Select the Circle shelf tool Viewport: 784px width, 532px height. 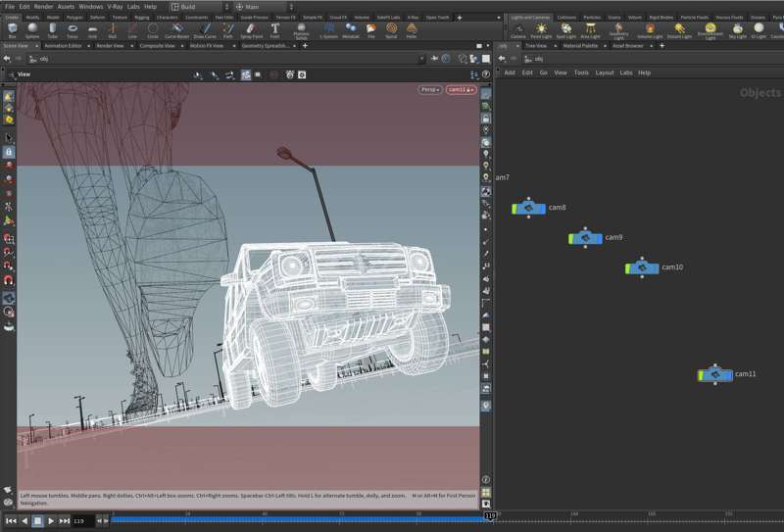coord(153,30)
